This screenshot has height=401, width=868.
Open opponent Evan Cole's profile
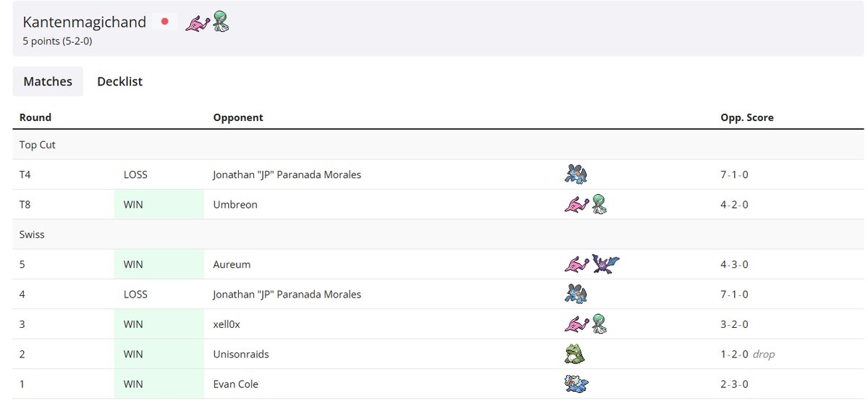coord(236,384)
